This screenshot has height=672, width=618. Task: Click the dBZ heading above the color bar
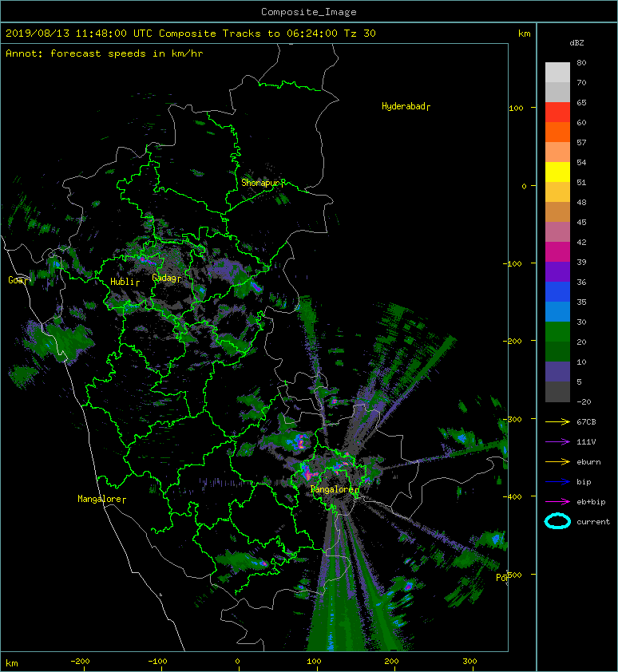[576, 43]
